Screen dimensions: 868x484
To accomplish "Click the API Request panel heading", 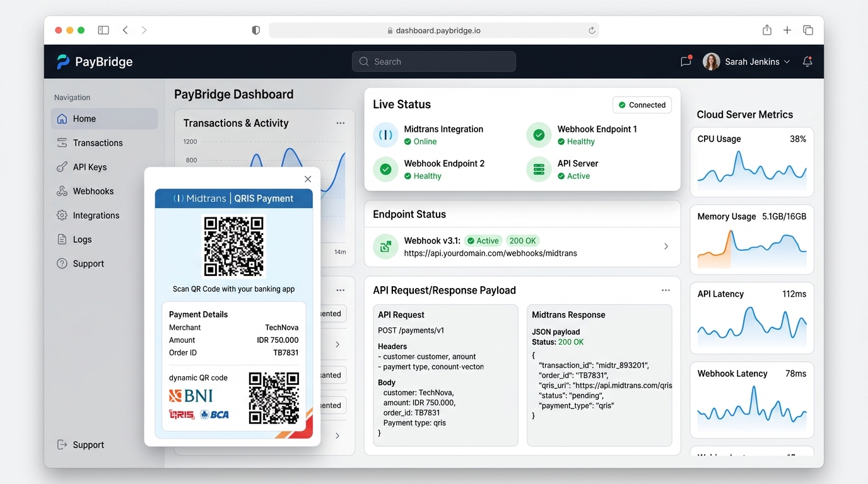I will (x=401, y=315).
